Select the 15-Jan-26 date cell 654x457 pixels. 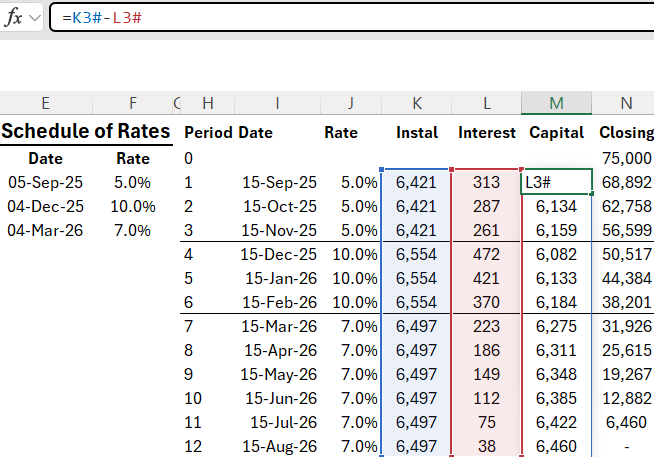(281, 279)
